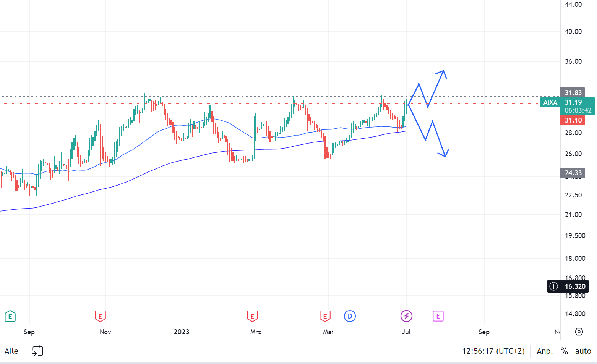Click the plus icon beside 16.320
Screen dimensions: 597x364
553,286
